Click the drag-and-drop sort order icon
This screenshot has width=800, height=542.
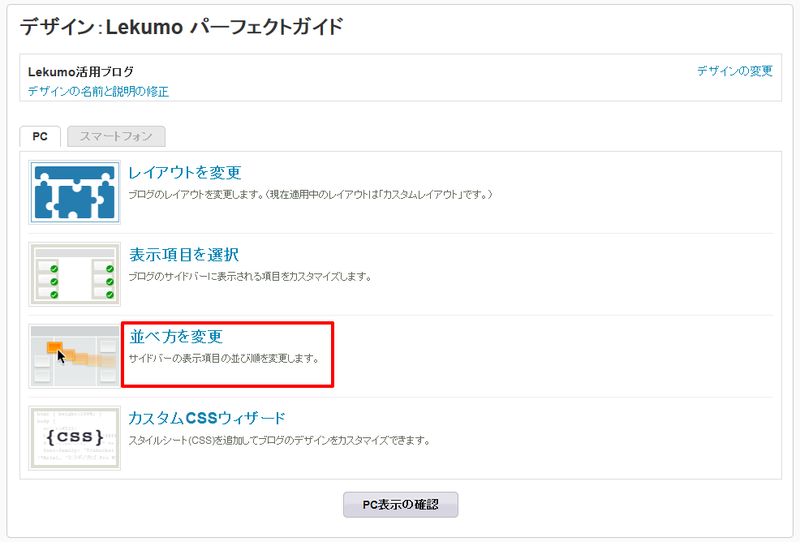pos(74,356)
